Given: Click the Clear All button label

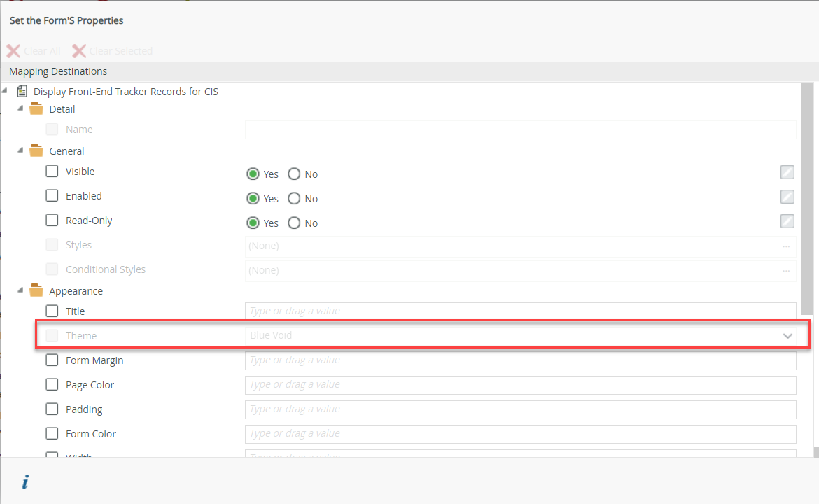Looking at the screenshot, I should pos(42,51).
